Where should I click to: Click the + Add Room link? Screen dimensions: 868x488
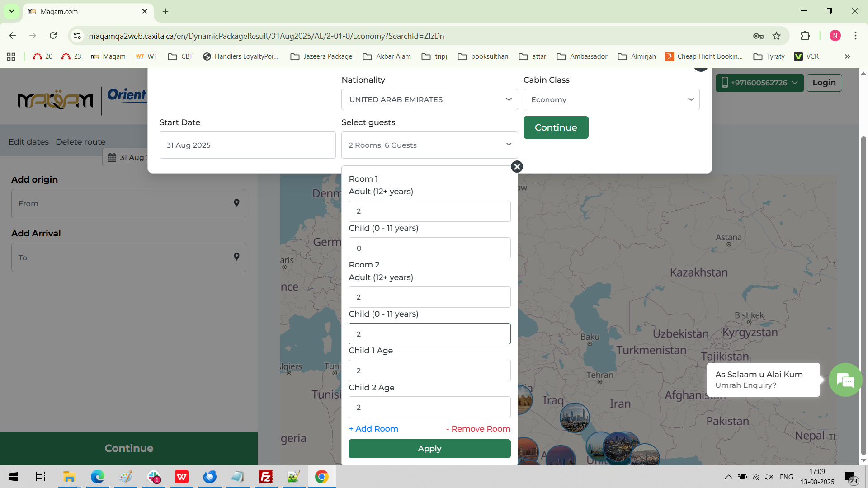pyautogui.click(x=373, y=429)
